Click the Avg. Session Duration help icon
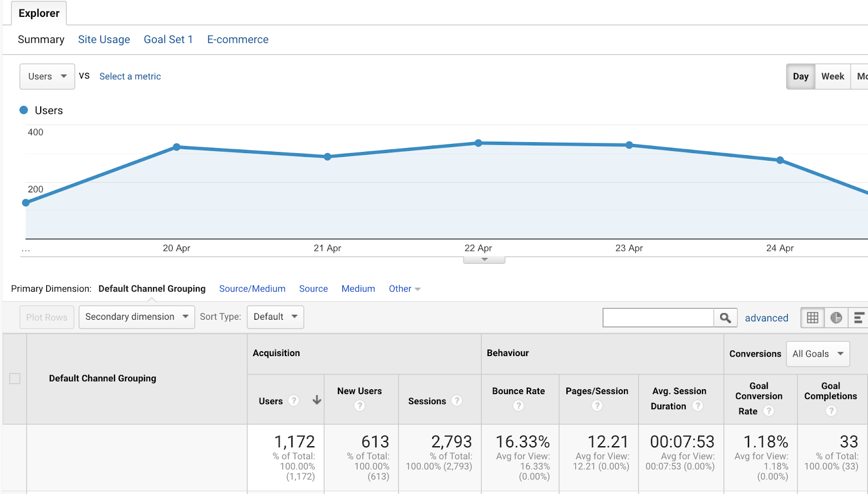The width and height of the screenshot is (868, 494). [698, 406]
